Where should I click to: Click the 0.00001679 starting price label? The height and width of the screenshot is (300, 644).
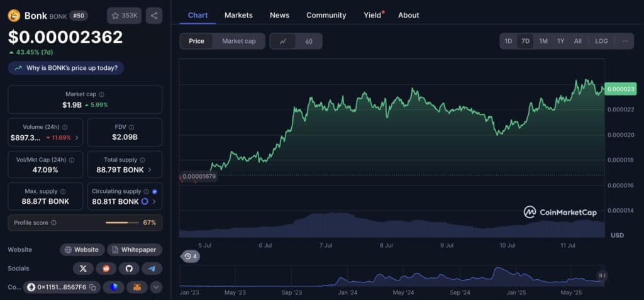[199, 176]
